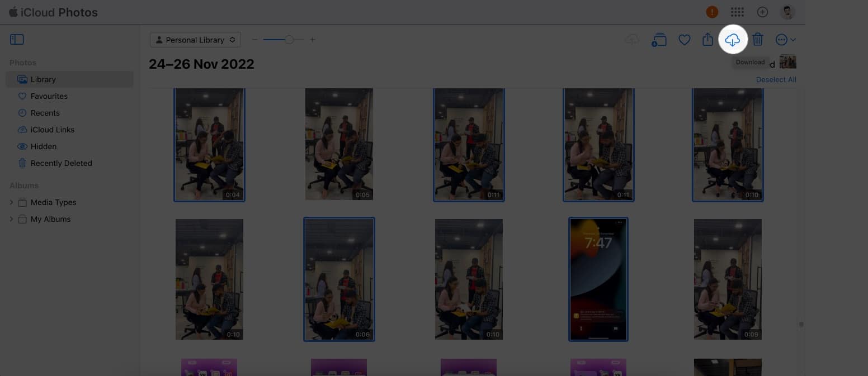Select Library in the sidebar

tap(69, 79)
